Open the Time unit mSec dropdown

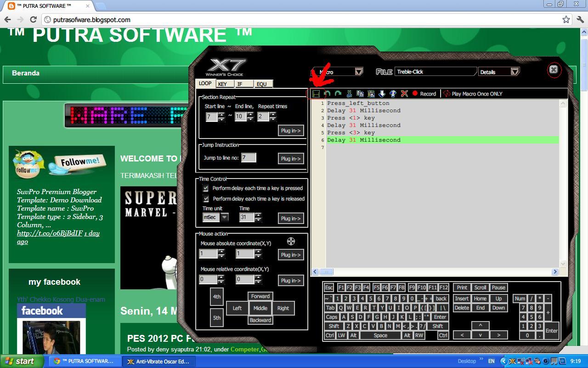click(x=224, y=217)
